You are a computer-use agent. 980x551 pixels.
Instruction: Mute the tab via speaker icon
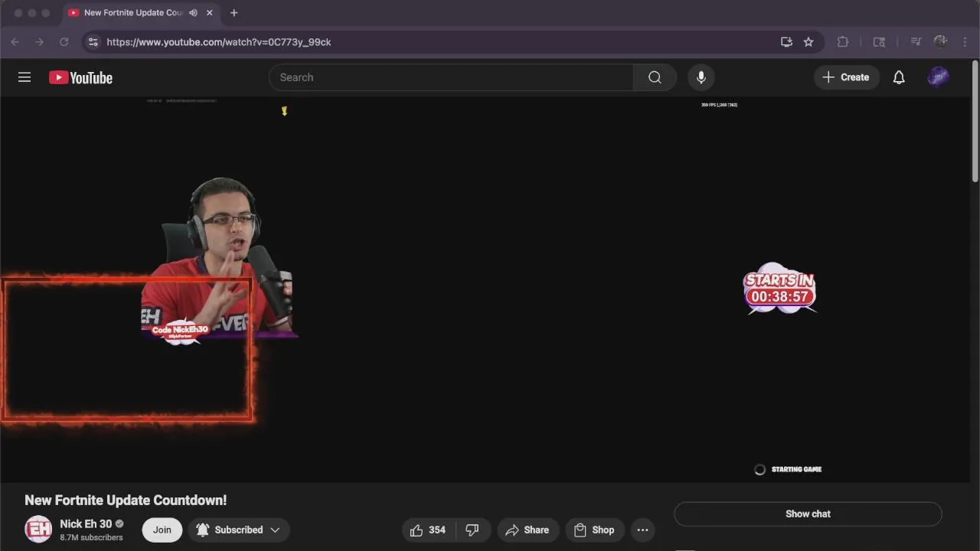click(193, 13)
